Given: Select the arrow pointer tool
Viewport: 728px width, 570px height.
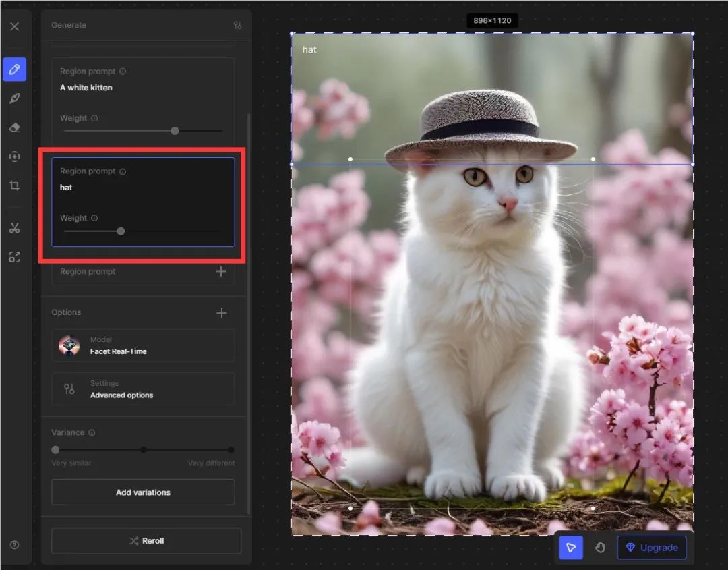Looking at the screenshot, I should 571,548.
